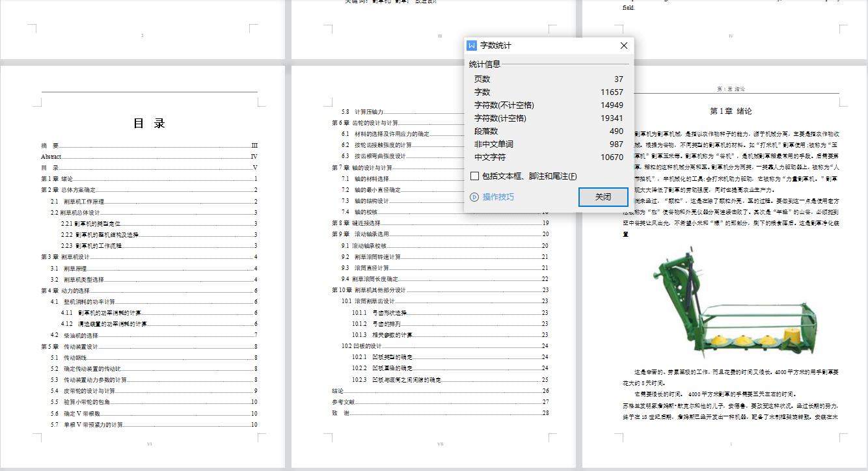Open 第6章 齿轮的设计与计算 contents entry
The height and width of the screenshot is (471, 868).
[x=397, y=123]
